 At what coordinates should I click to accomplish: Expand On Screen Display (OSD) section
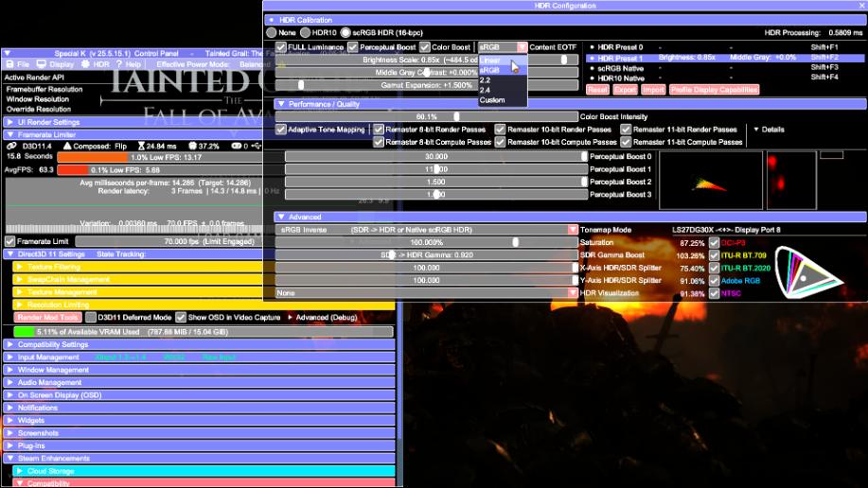click(199, 395)
